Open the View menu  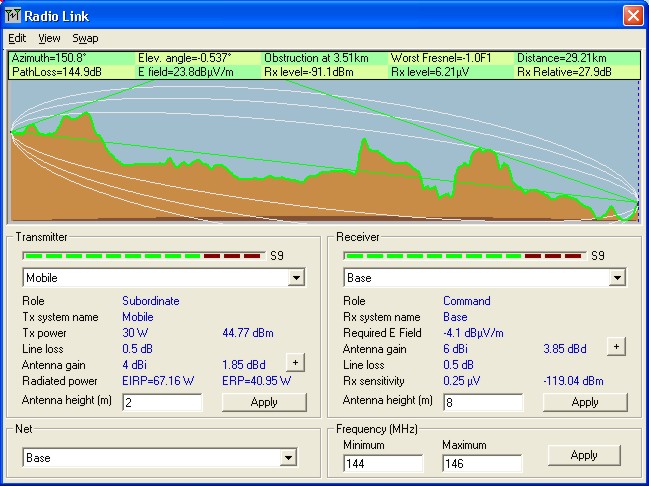49,38
